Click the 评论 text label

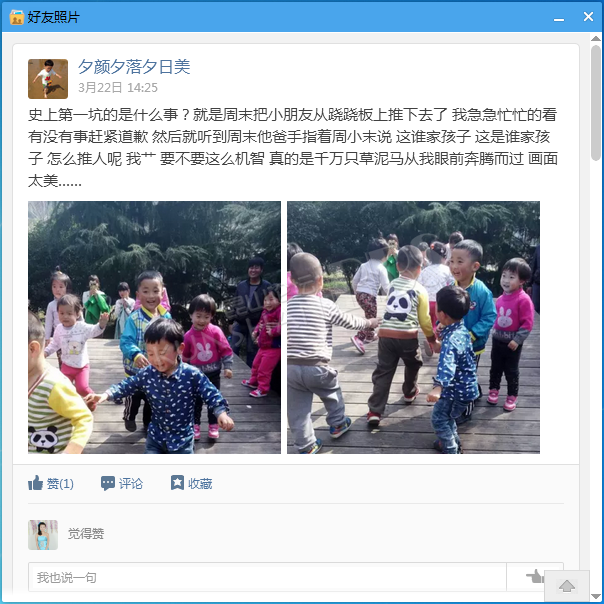[131, 483]
